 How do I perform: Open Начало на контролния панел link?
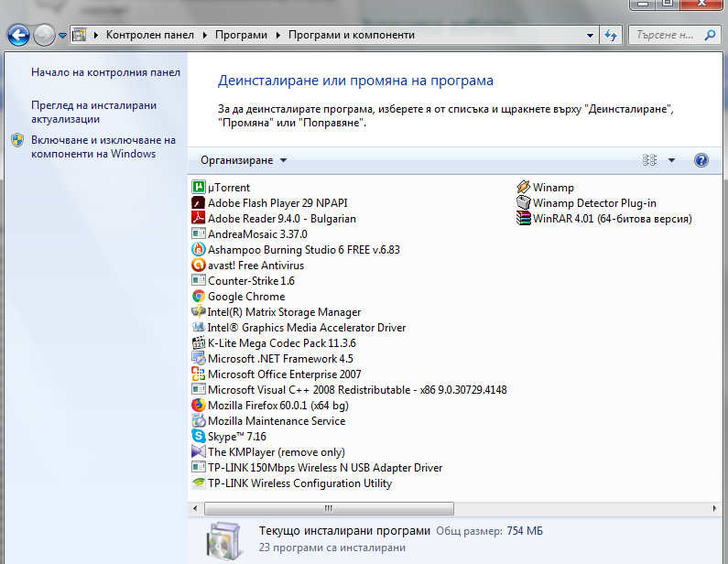click(x=105, y=72)
